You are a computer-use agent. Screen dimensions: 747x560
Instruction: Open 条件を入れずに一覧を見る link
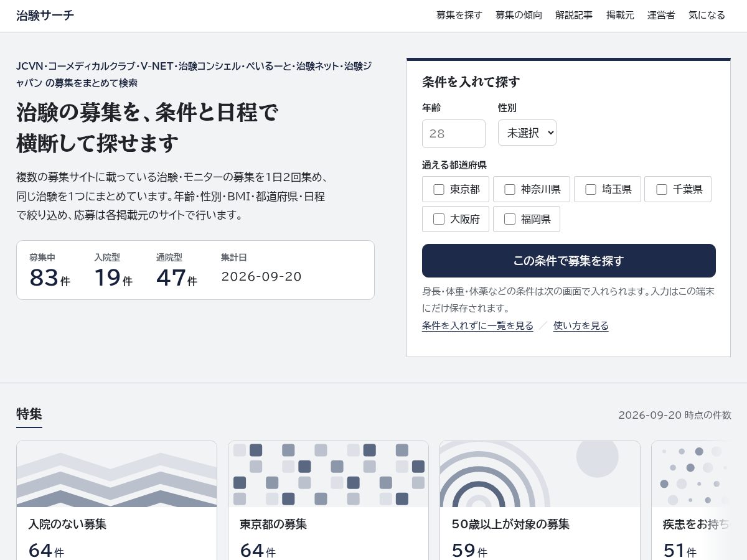[x=477, y=325]
